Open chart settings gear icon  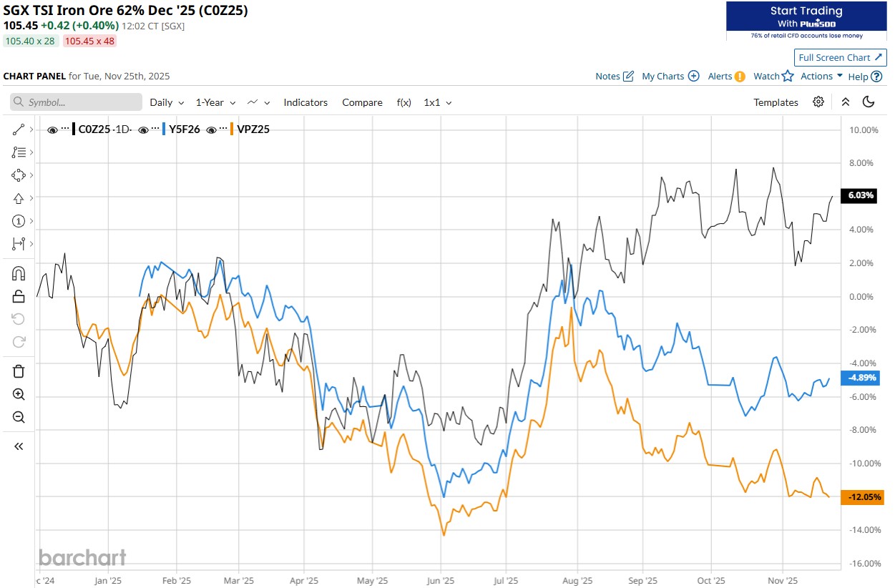click(818, 102)
